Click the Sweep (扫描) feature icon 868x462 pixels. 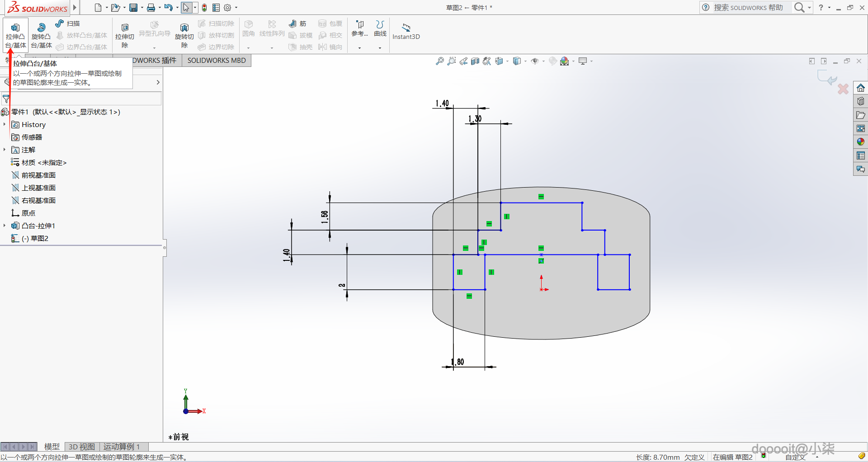pyautogui.click(x=60, y=24)
